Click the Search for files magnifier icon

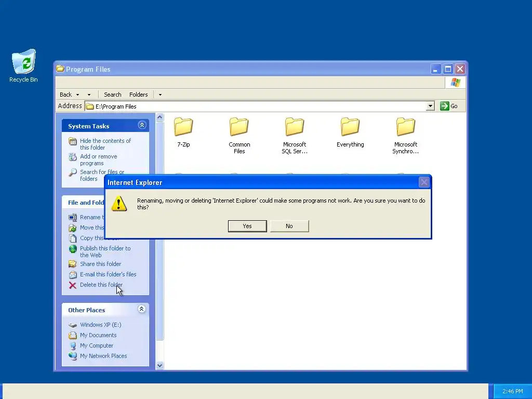(73, 172)
